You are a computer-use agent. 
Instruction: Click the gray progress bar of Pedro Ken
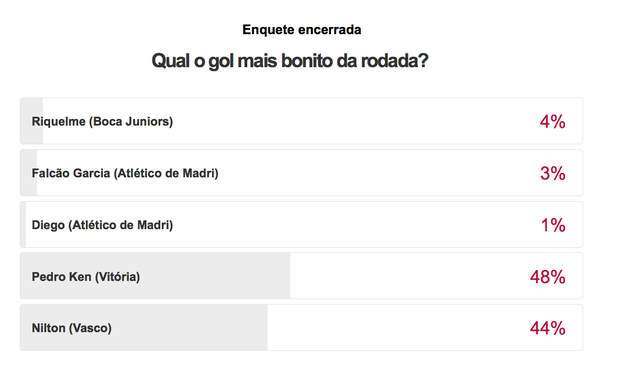click(x=155, y=276)
